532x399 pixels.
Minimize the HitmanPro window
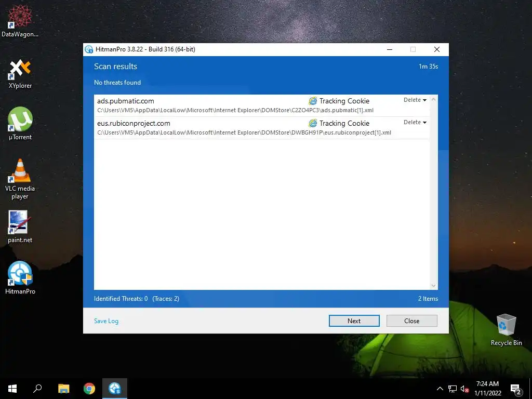coord(390,49)
